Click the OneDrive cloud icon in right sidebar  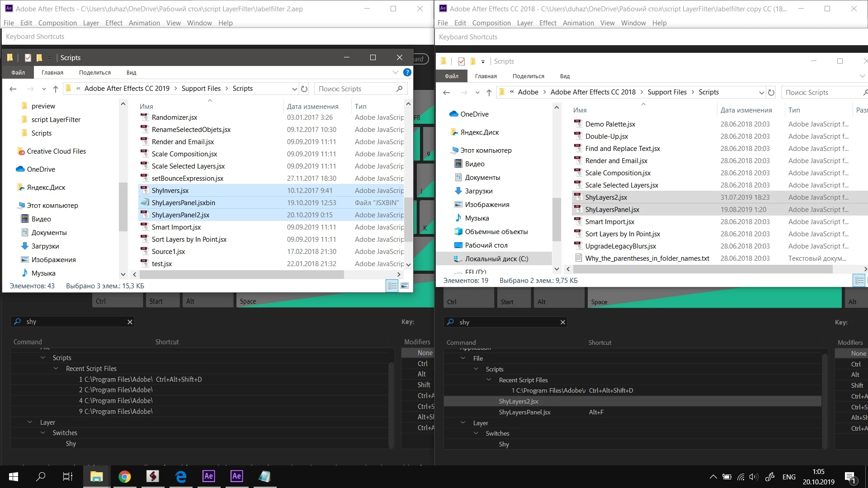point(453,114)
